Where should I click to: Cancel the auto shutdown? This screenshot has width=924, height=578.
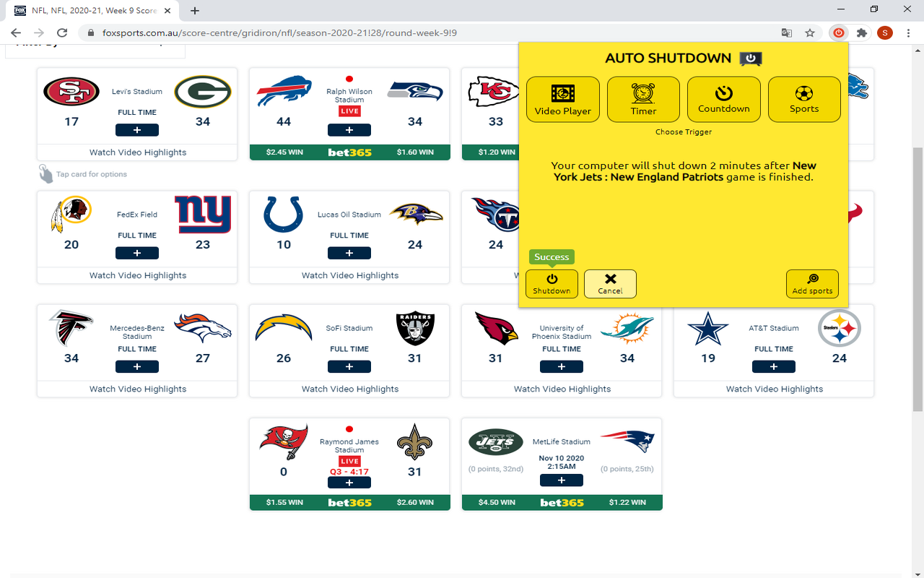click(x=610, y=284)
